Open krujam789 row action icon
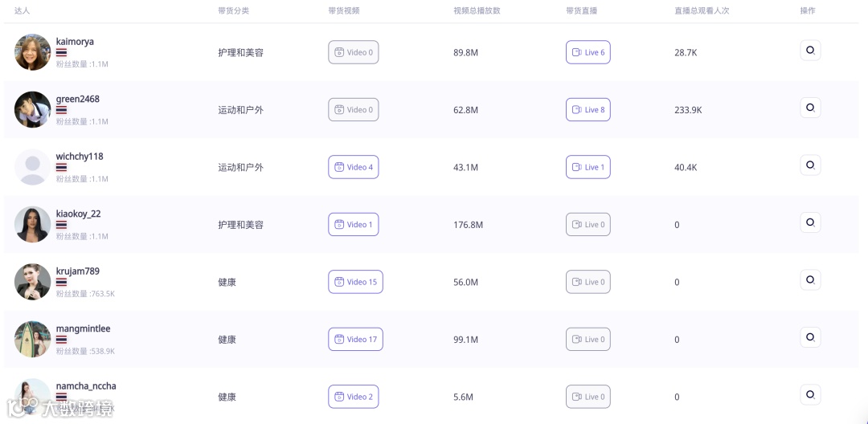The height and width of the screenshot is (424, 868). tap(810, 280)
